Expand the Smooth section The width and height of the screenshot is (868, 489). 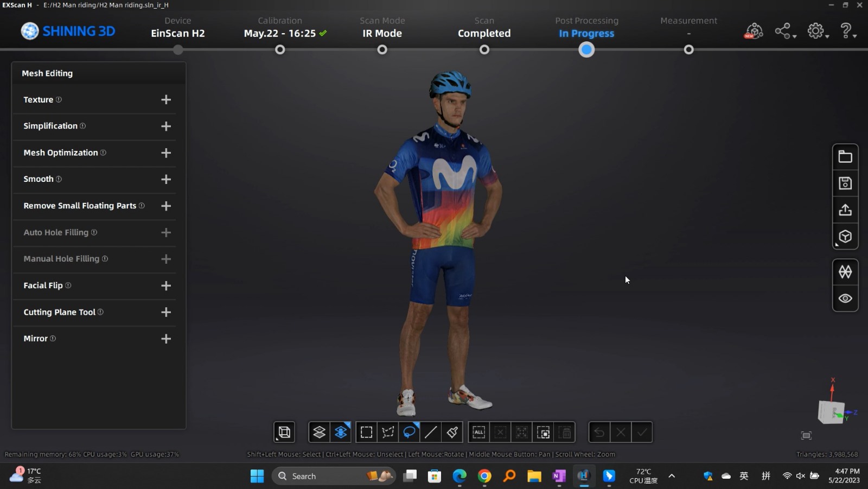coord(166,179)
